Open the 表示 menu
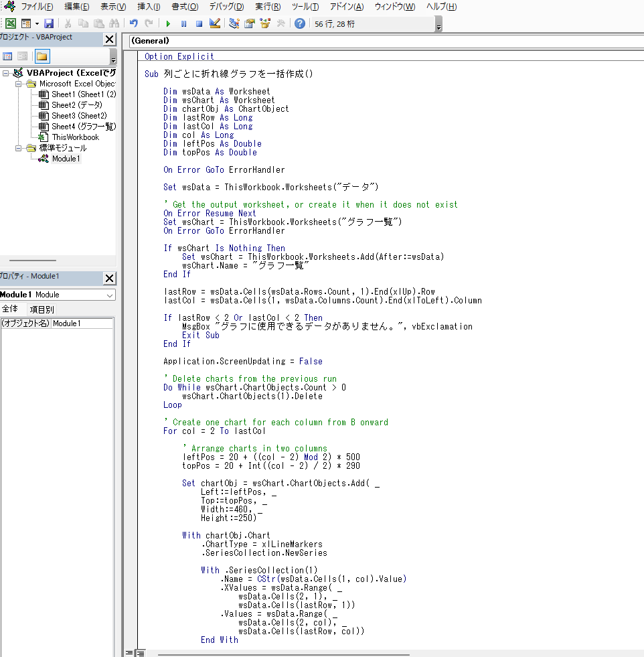The width and height of the screenshot is (644, 657). pyautogui.click(x=113, y=7)
